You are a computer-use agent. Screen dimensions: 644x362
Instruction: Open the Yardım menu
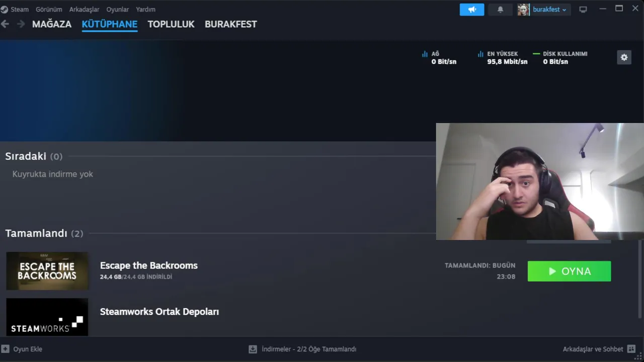145,9
